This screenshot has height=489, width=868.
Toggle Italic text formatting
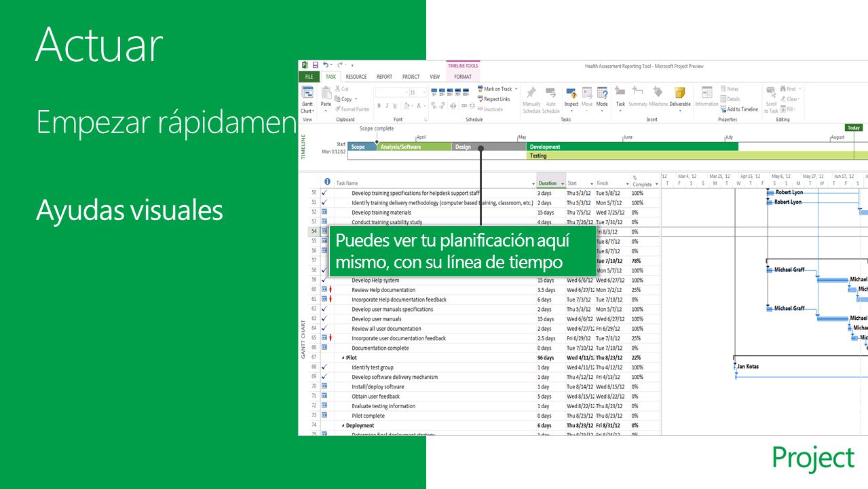[387, 106]
